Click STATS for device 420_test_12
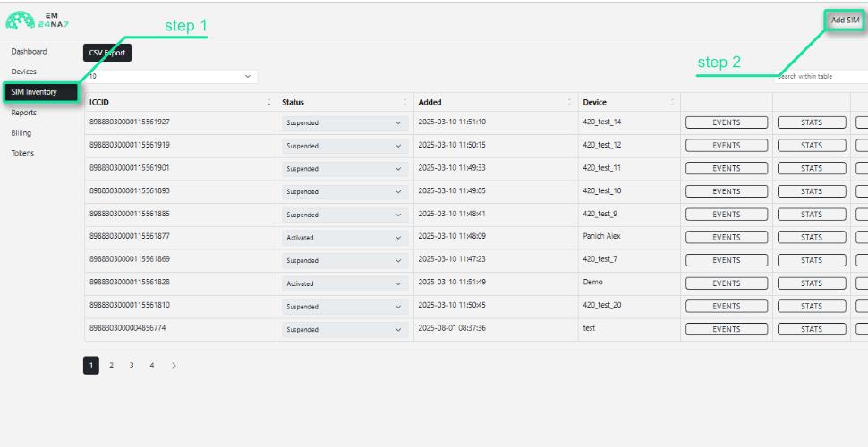Viewport: 868px width, 447px height. coord(812,146)
